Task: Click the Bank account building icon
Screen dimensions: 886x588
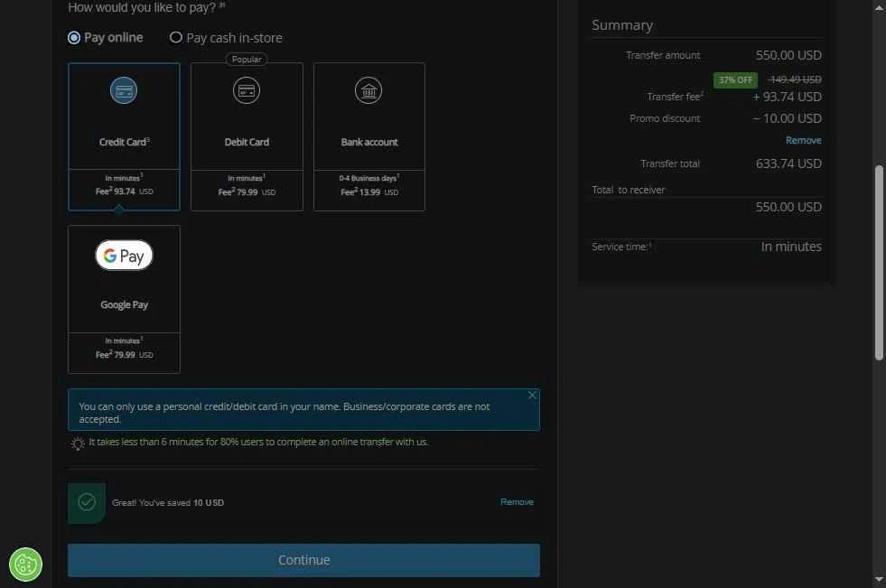Action: pos(368,90)
